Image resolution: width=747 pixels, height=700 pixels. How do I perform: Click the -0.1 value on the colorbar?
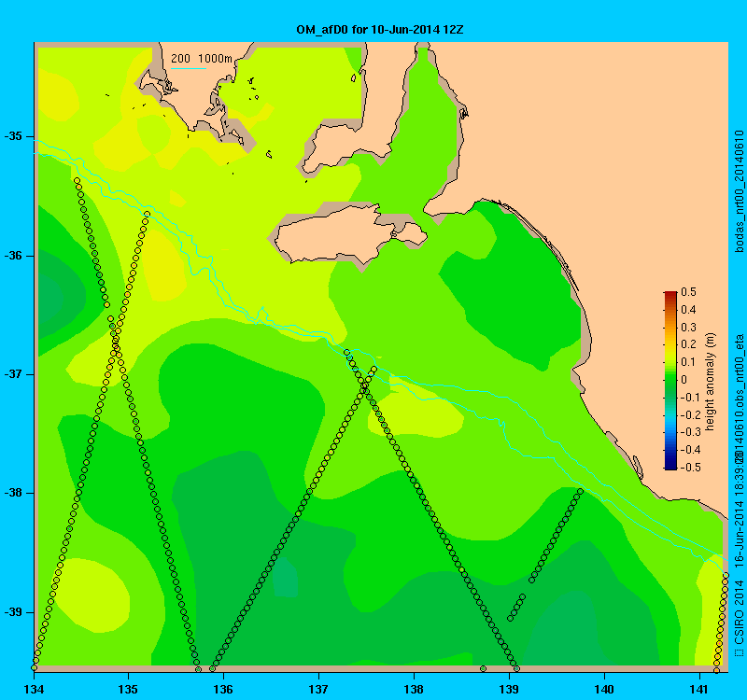(690, 398)
